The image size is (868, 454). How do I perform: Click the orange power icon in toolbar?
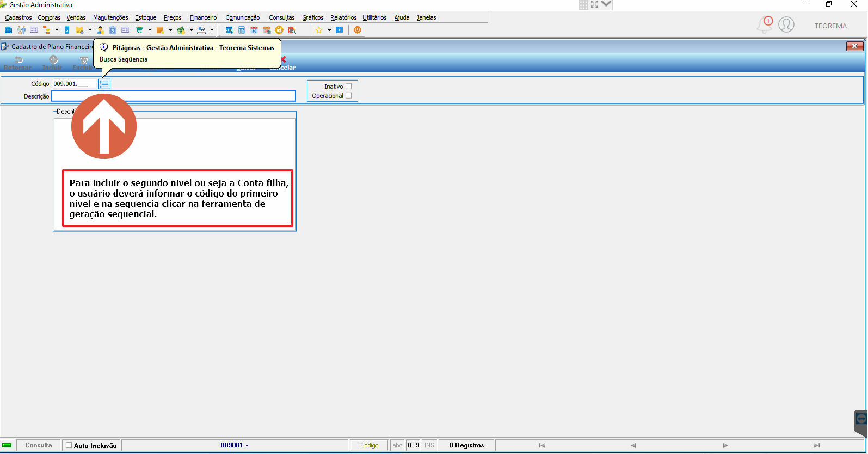(358, 30)
